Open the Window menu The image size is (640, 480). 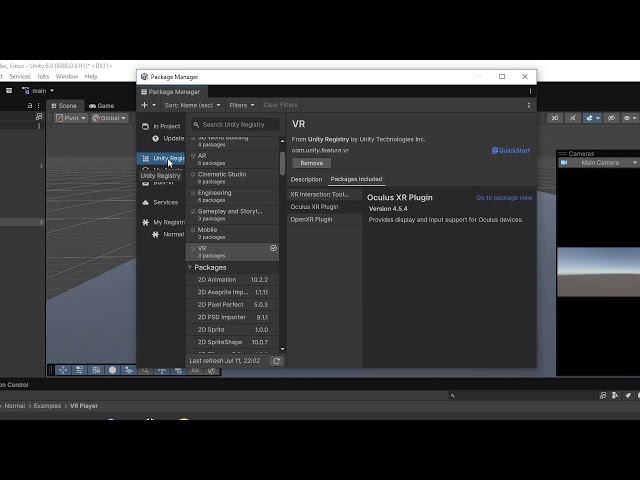(67, 76)
